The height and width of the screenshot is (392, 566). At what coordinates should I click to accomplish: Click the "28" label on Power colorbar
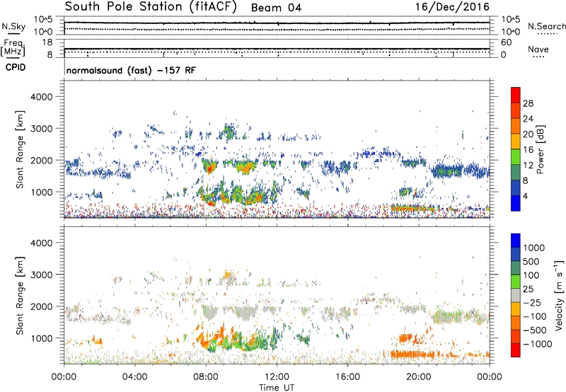pyautogui.click(x=528, y=103)
